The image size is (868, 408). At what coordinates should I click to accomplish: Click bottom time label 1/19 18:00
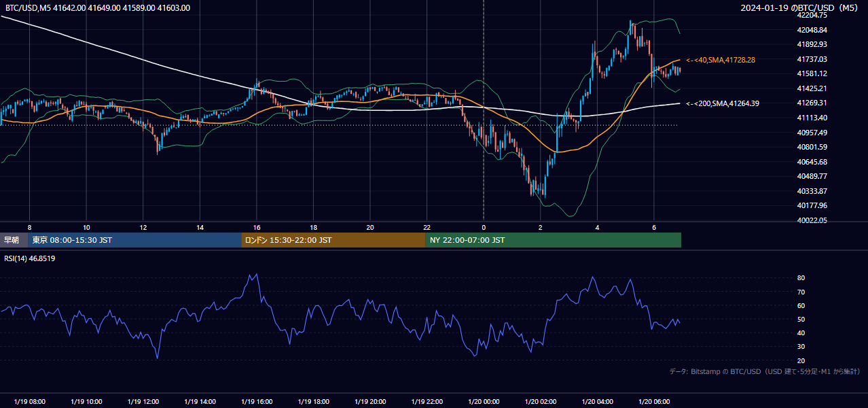point(313,402)
